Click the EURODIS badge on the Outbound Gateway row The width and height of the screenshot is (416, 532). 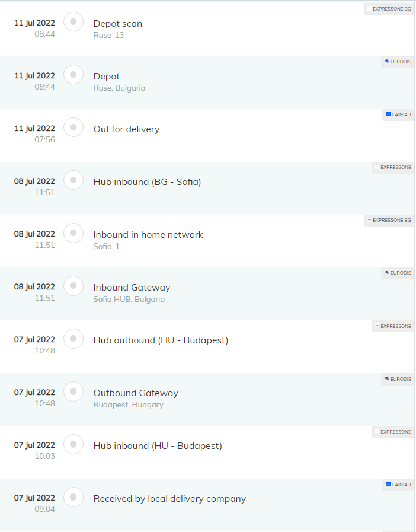[398, 379]
